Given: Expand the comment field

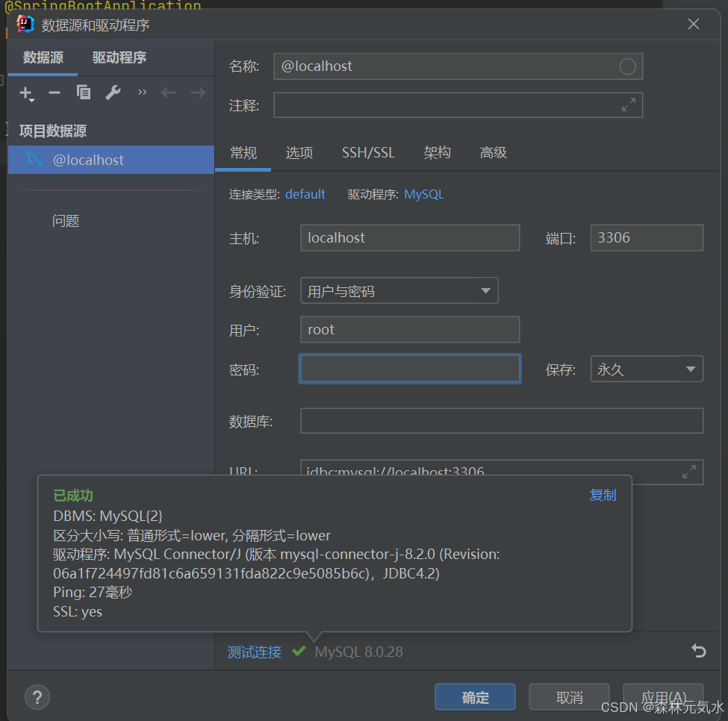Looking at the screenshot, I should coord(629,104).
